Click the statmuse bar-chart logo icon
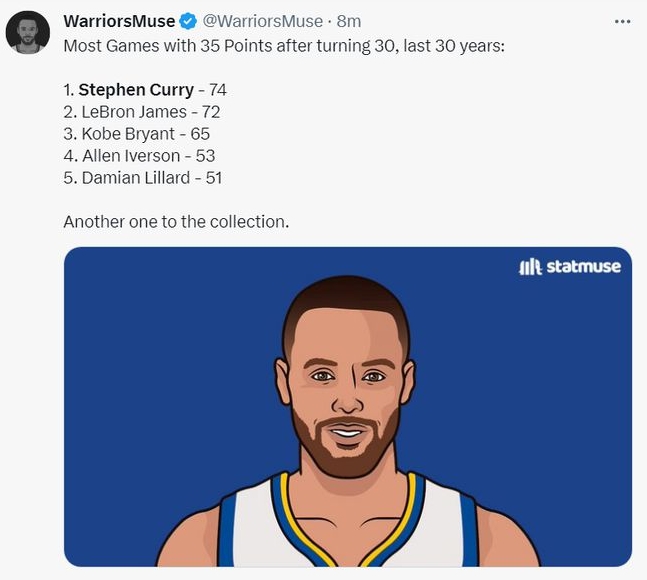647x580 pixels. point(530,266)
